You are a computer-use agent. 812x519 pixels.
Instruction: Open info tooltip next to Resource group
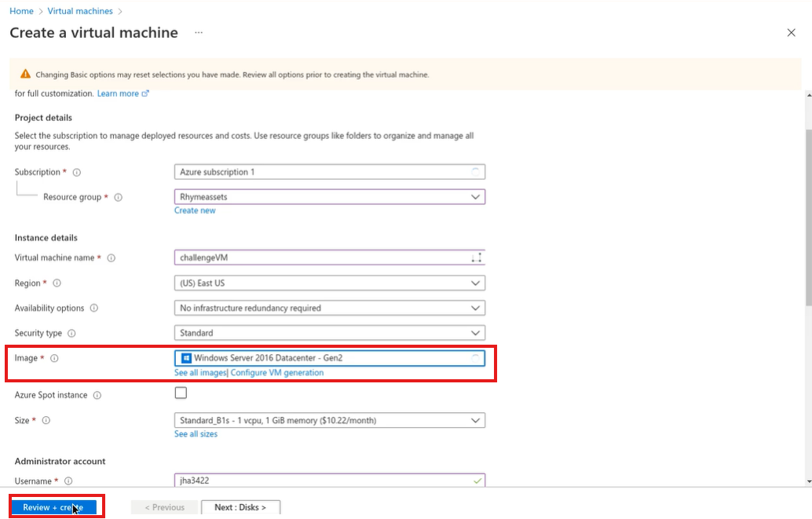pyautogui.click(x=118, y=197)
